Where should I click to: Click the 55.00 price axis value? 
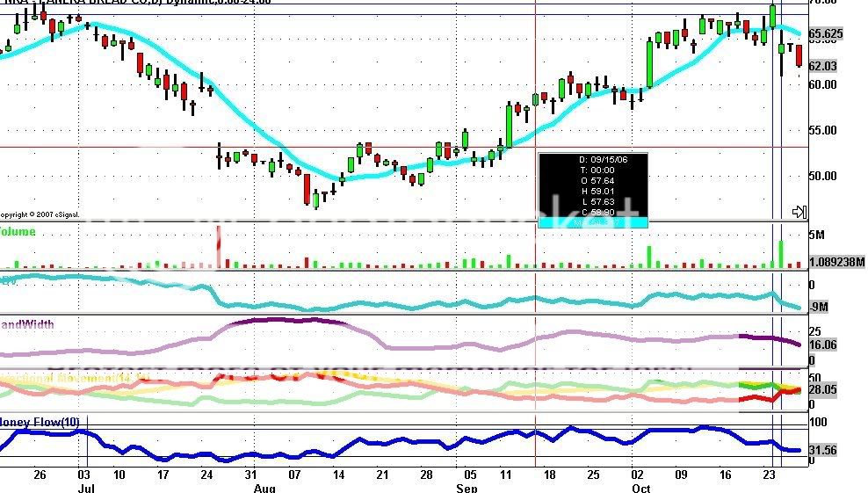point(822,130)
